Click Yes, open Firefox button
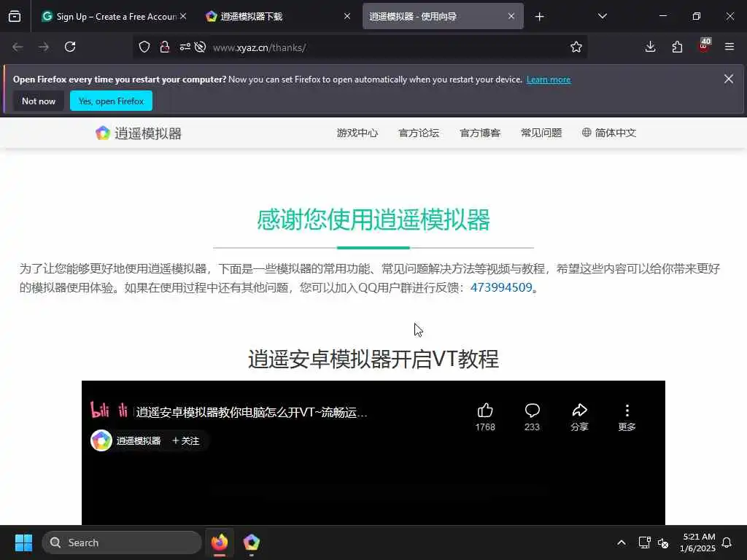 (x=111, y=101)
